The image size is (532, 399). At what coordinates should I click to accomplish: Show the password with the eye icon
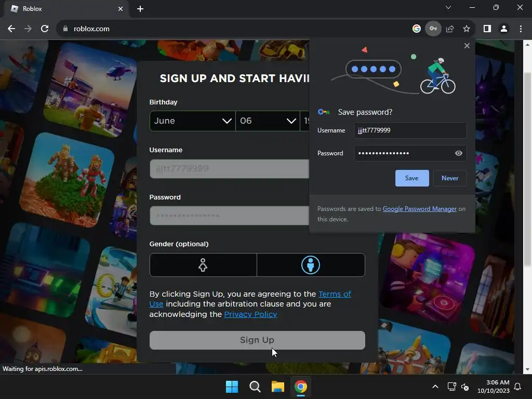click(x=458, y=153)
